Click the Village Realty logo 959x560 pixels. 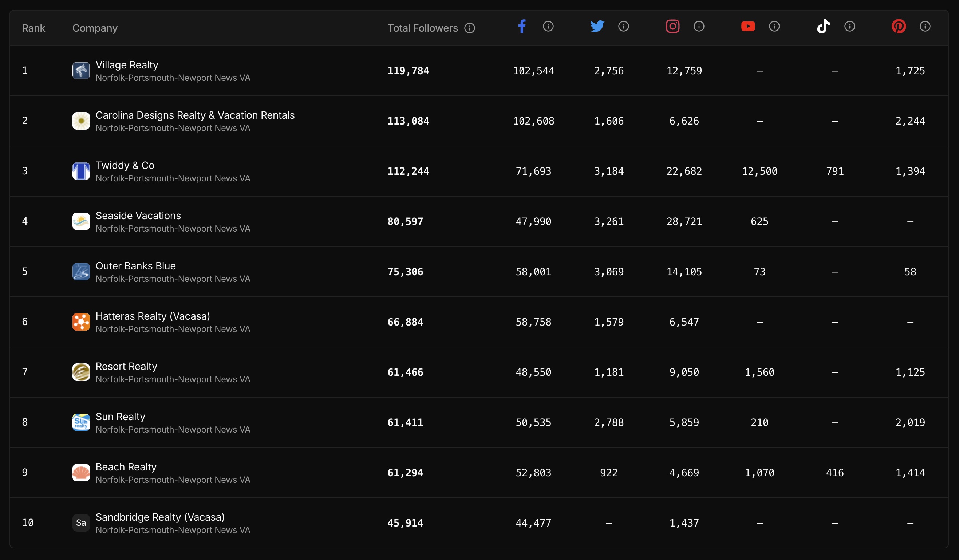(81, 71)
